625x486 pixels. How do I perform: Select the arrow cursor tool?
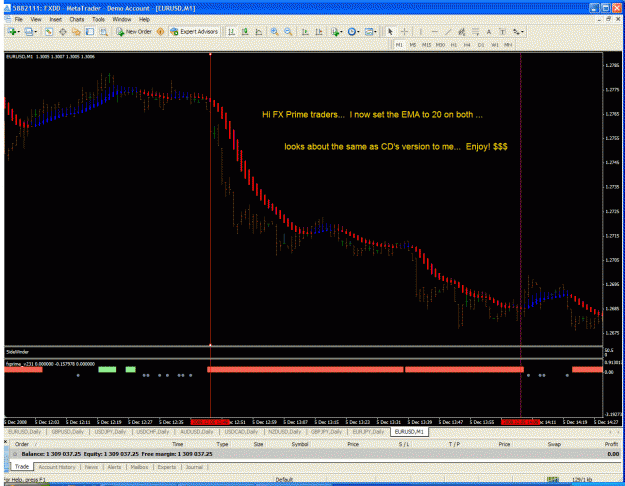pos(390,31)
